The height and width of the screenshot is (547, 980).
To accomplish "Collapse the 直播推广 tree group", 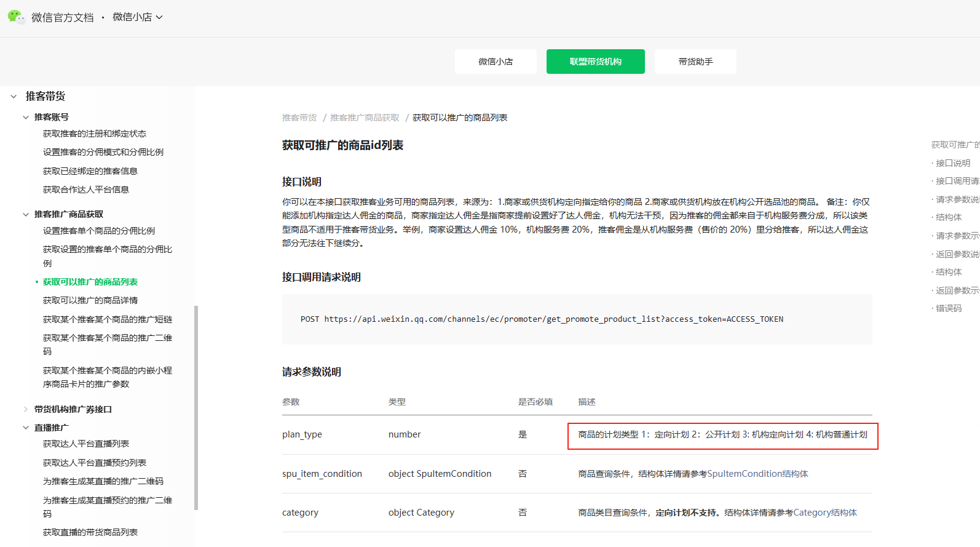I will [x=26, y=428].
